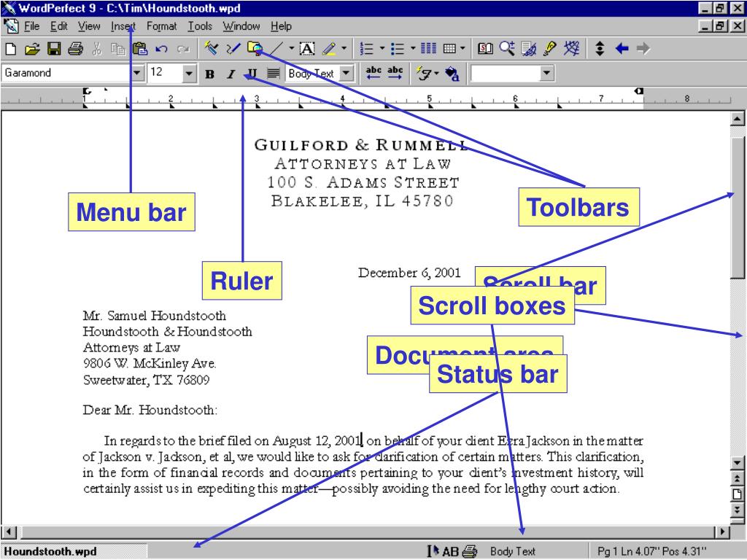Open the Window menu
The width and height of the screenshot is (747, 560).
[x=241, y=26]
